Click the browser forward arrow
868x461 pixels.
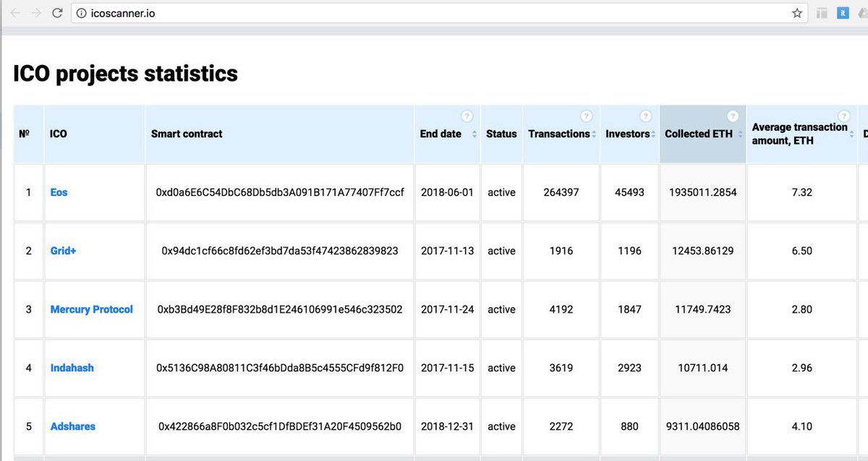click(36, 13)
